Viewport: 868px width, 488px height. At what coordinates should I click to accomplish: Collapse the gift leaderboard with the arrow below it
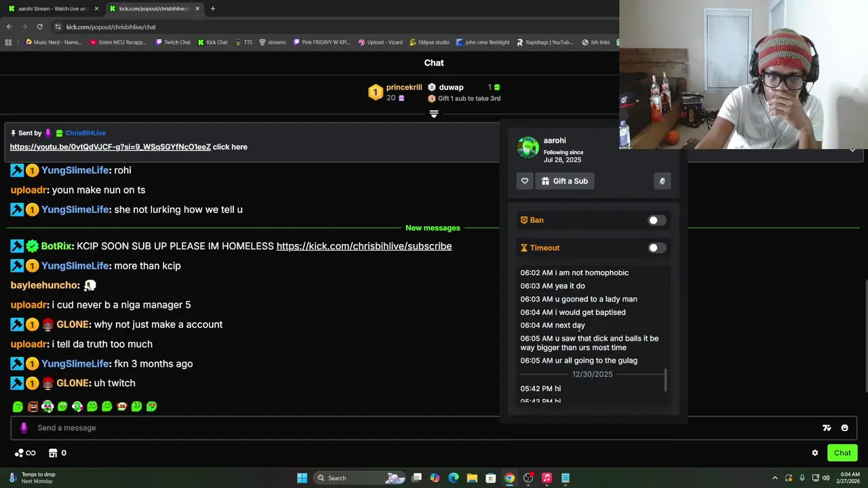point(434,115)
